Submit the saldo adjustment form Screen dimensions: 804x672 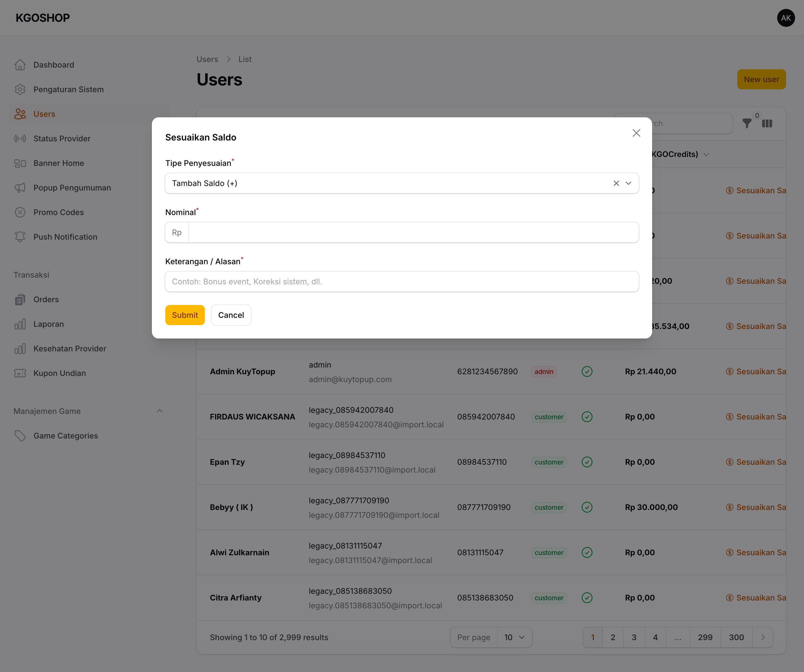[x=185, y=315]
